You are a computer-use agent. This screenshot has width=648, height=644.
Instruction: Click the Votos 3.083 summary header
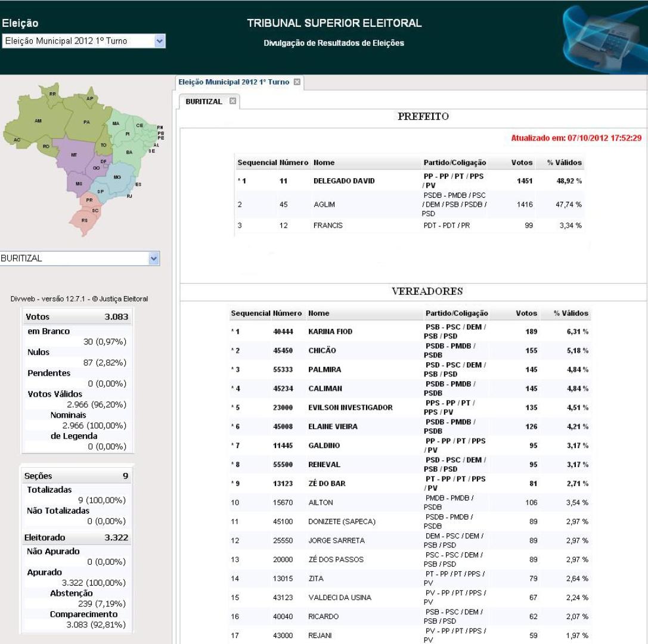77,317
